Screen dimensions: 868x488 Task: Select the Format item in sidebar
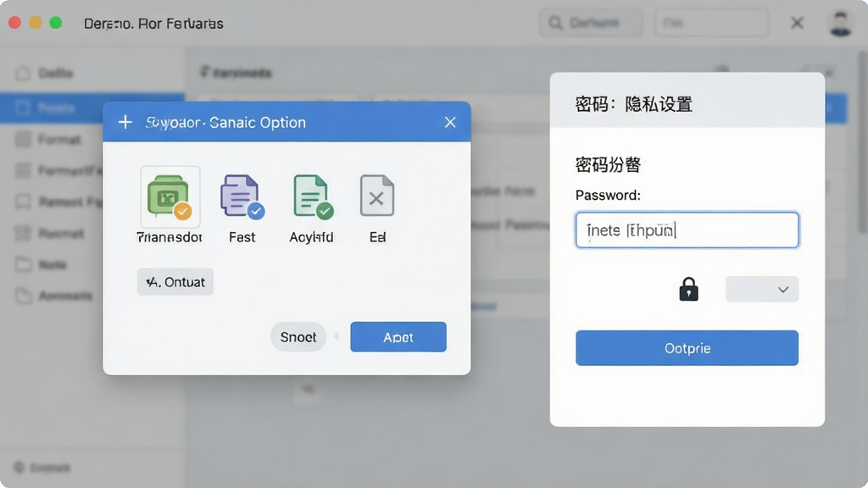[x=59, y=140]
